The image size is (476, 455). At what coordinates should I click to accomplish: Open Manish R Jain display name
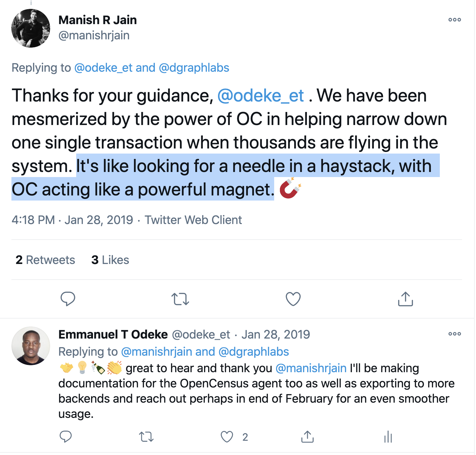coord(98,20)
